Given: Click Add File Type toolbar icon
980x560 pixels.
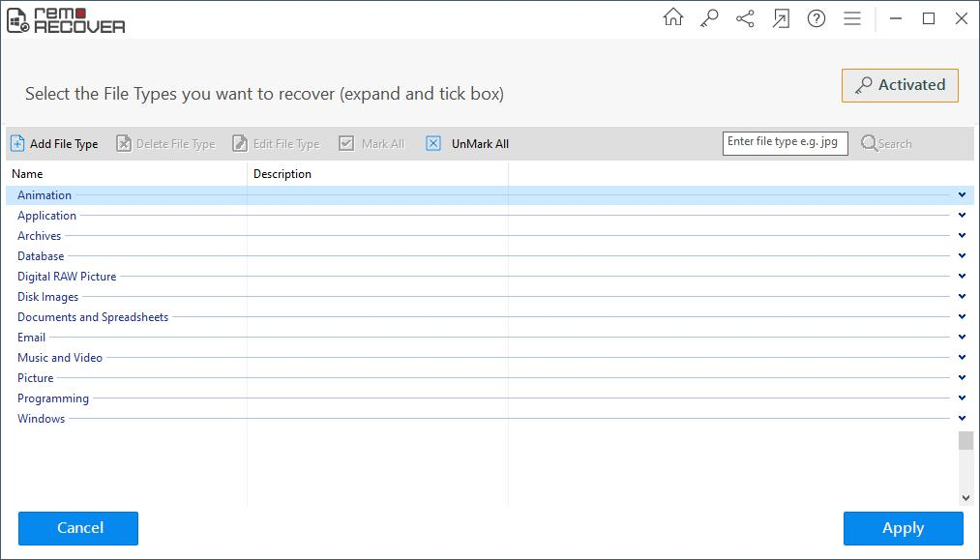Looking at the screenshot, I should (17, 144).
